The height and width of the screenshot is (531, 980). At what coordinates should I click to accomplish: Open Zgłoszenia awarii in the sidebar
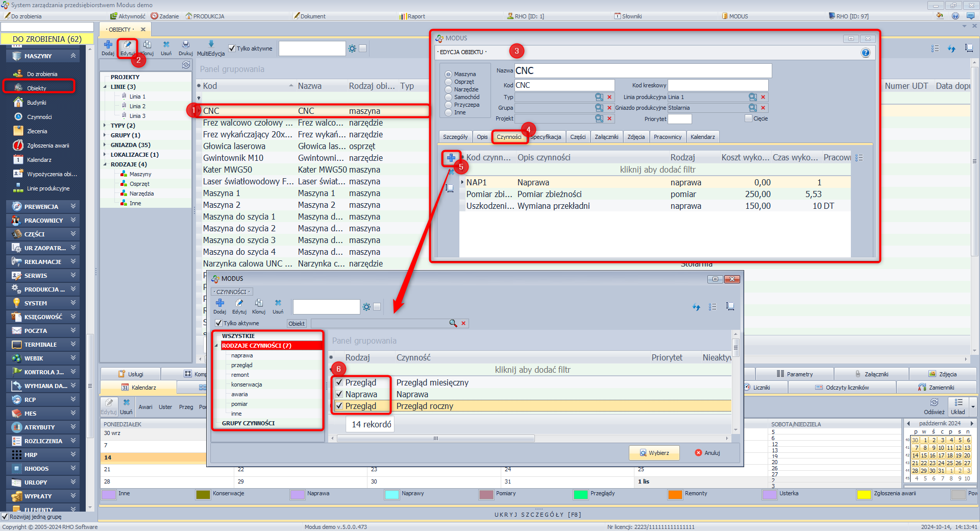coord(47,146)
